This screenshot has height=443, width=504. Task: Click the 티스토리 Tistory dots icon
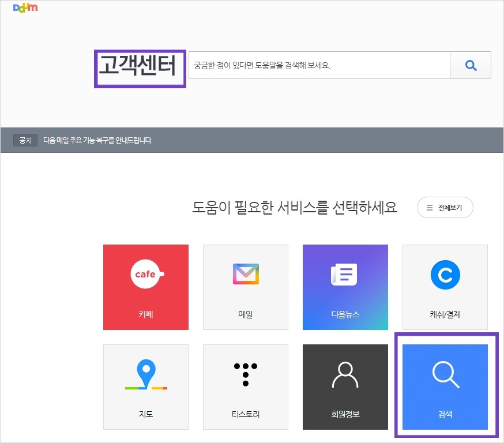tap(245, 375)
